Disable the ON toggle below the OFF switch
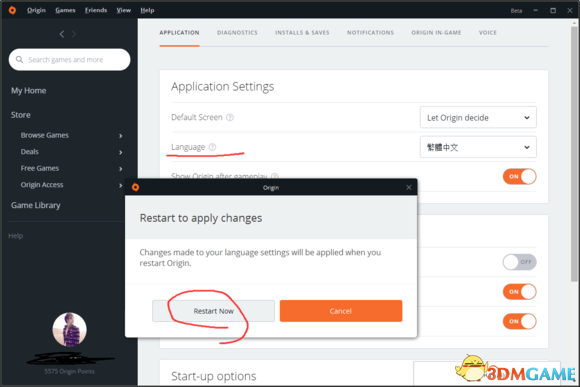The image size is (580, 387). coord(519,292)
